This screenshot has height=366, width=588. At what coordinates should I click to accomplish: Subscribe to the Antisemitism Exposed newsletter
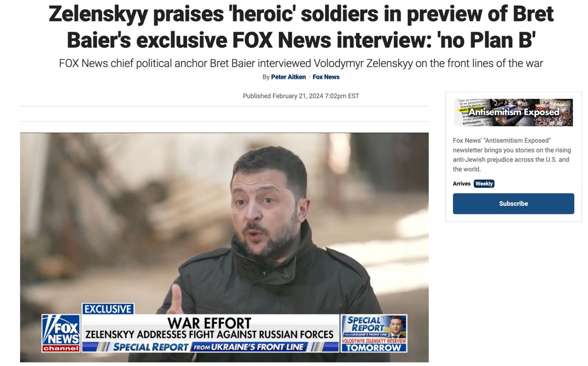click(x=514, y=203)
